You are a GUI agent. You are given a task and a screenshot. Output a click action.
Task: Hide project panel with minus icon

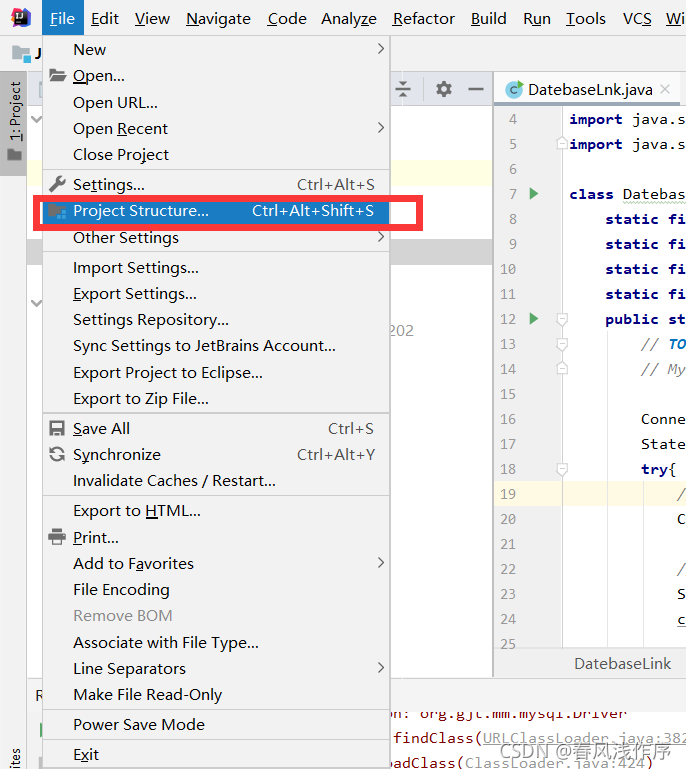(x=476, y=89)
